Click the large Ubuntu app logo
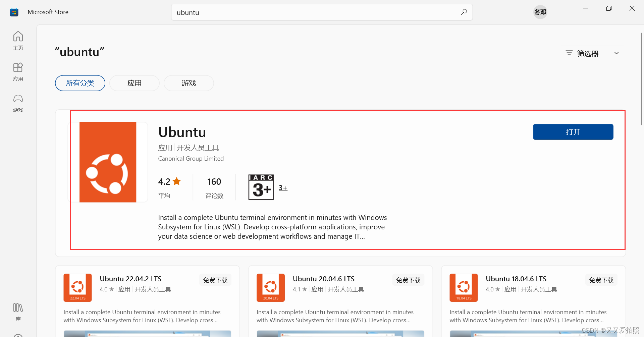The height and width of the screenshot is (337, 644). point(108,162)
